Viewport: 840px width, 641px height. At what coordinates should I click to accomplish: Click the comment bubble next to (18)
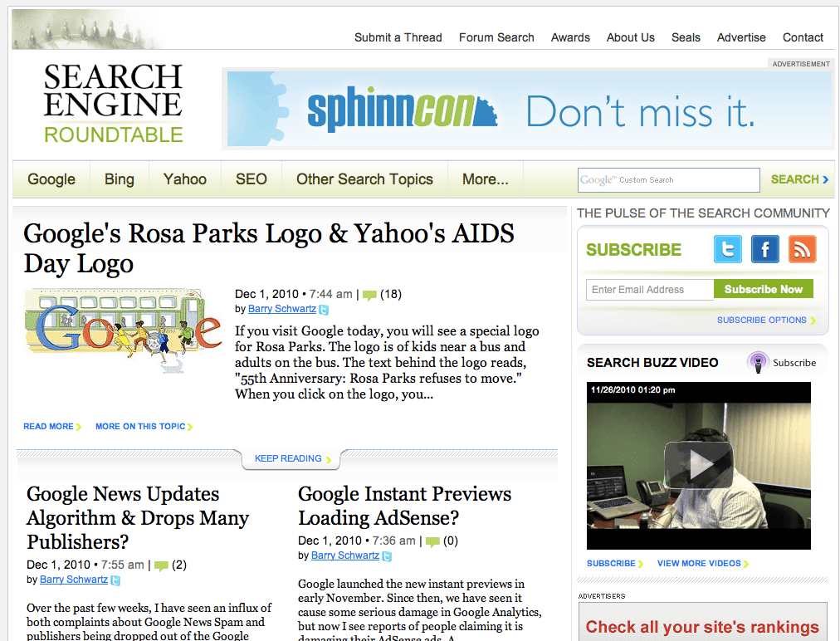coord(369,295)
